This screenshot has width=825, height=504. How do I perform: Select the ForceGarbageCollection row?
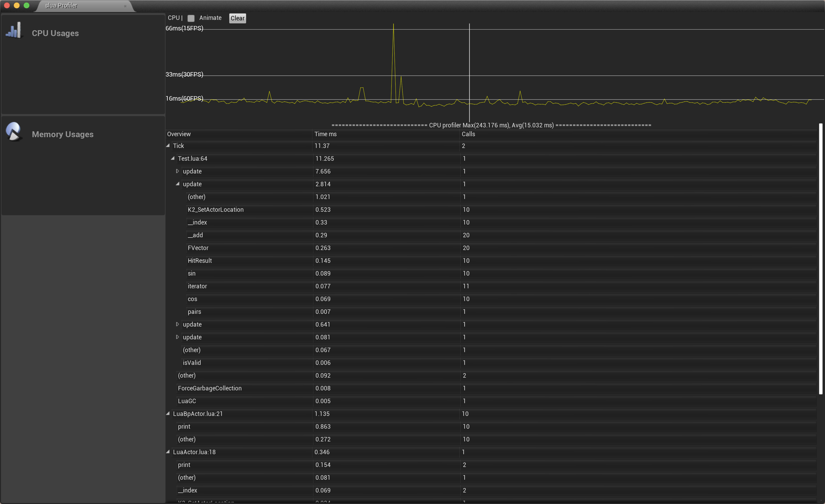pyautogui.click(x=210, y=388)
